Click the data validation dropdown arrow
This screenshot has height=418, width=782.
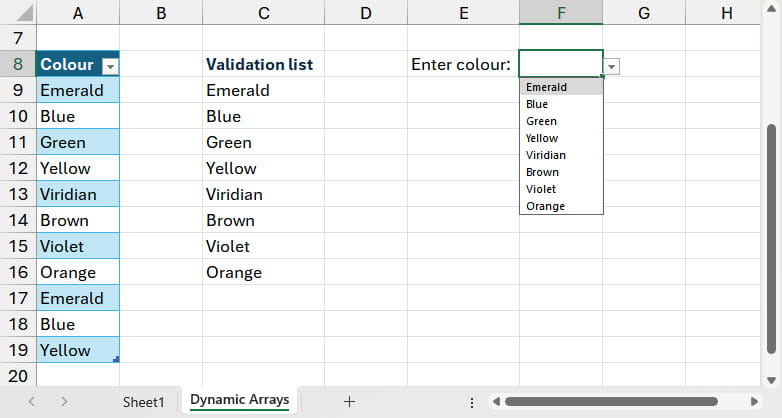(612, 66)
